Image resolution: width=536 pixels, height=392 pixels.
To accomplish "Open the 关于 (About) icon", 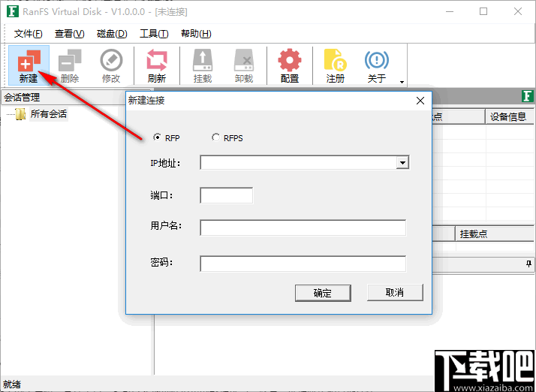I will tap(377, 65).
